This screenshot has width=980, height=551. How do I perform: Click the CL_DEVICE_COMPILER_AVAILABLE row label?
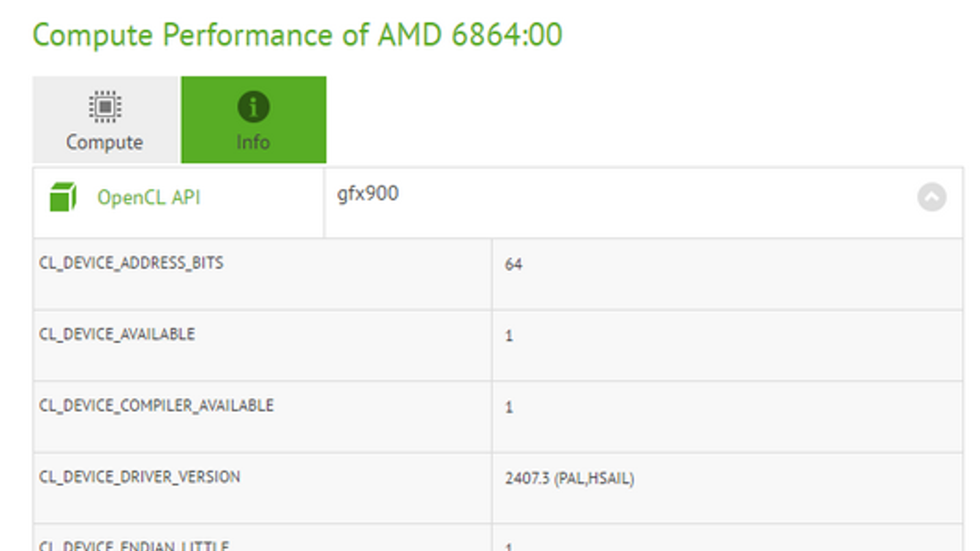tap(156, 405)
